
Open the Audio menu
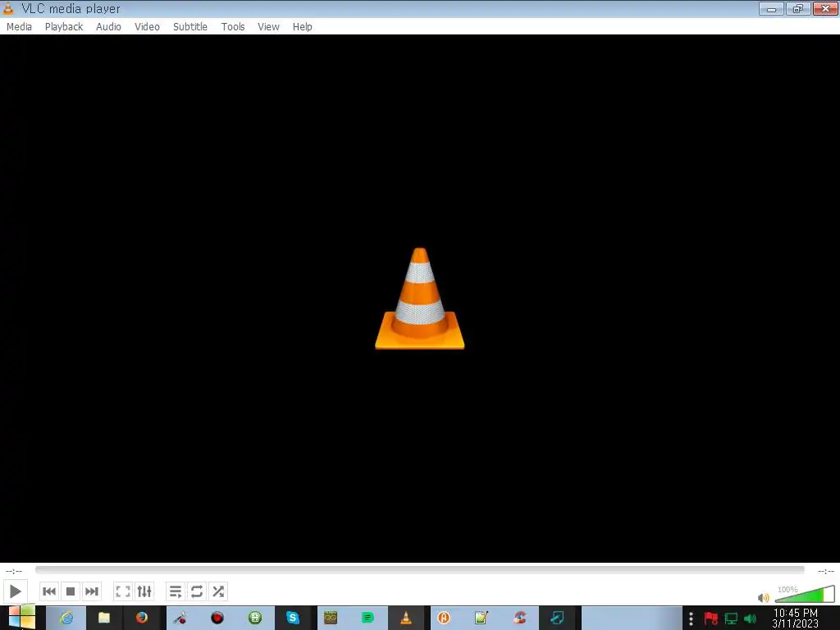(x=109, y=27)
